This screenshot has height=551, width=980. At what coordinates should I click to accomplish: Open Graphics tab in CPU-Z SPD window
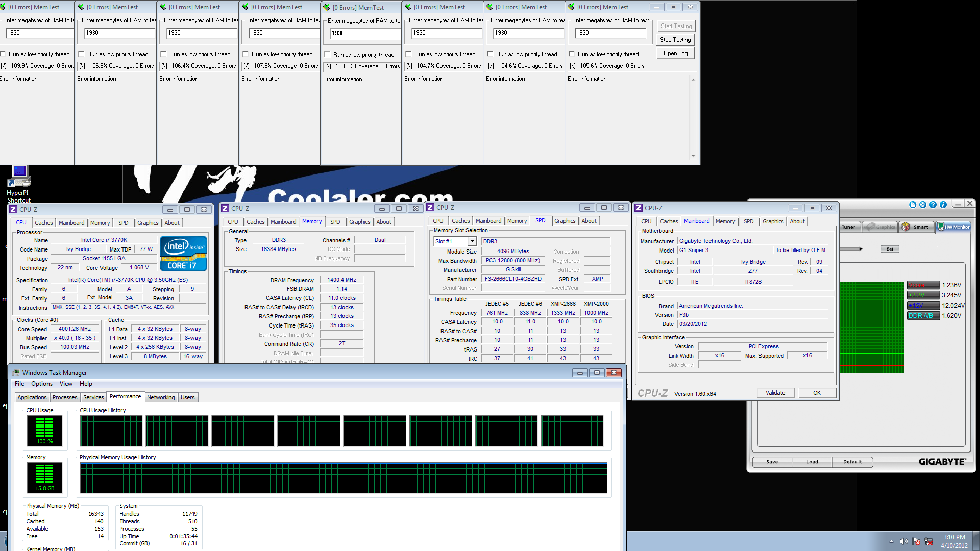[x=565, y=221]
